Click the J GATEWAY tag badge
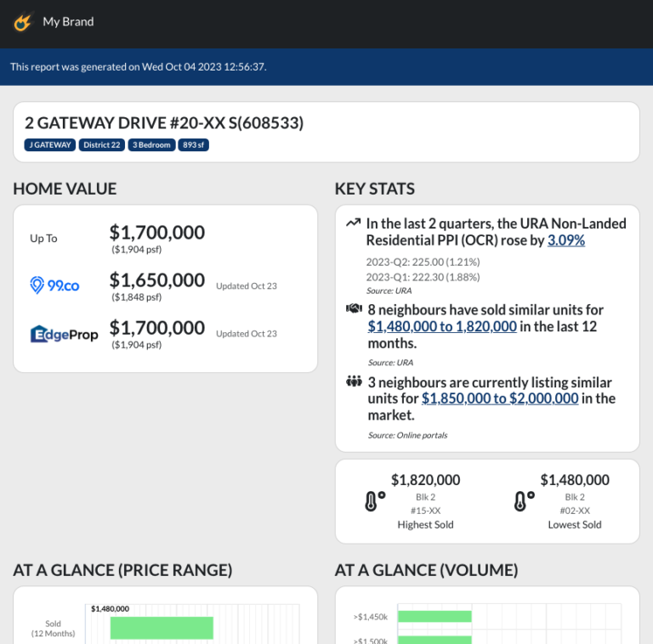 tap(50, 145)
